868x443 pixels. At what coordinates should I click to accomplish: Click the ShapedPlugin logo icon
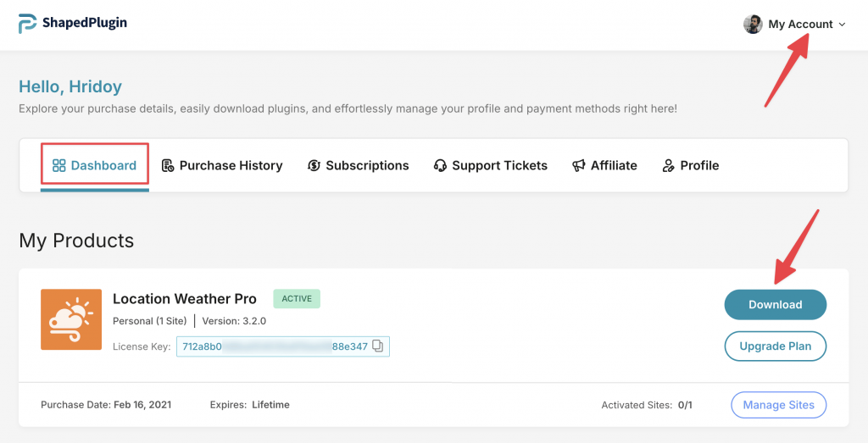(x=27, y=23)
